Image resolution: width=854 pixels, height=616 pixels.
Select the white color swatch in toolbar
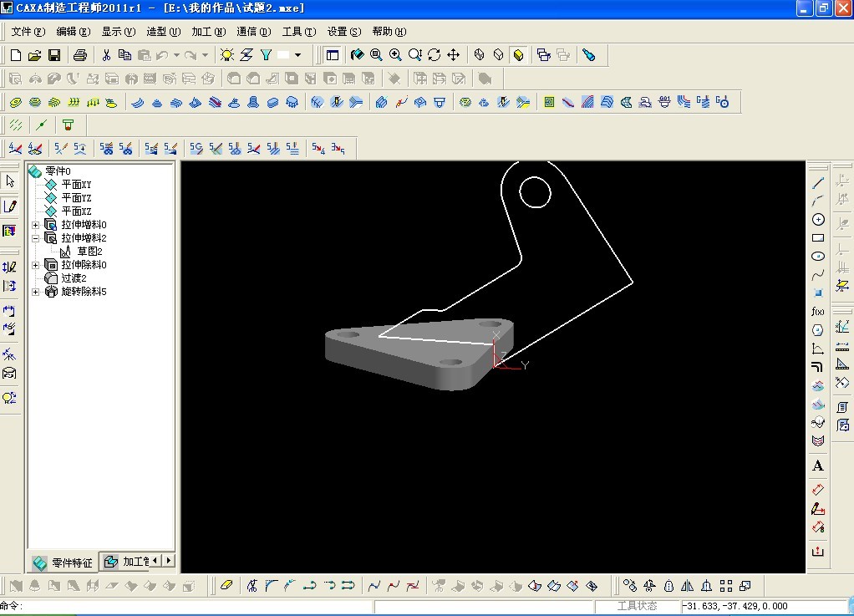coord(283,55)
